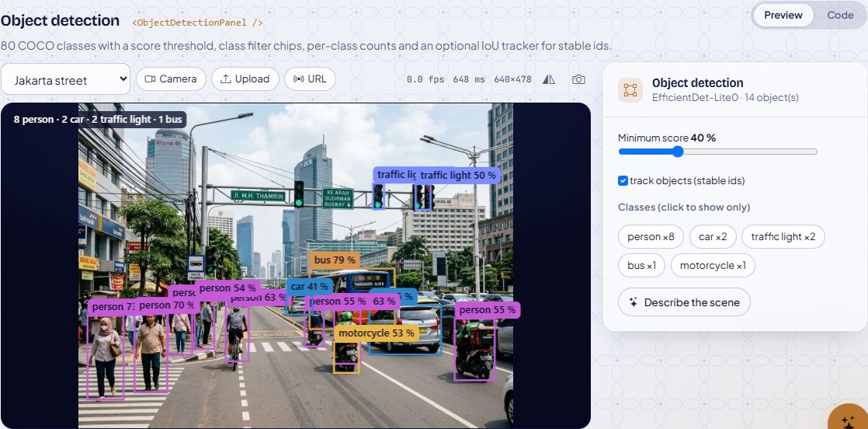Click the URL source button
This screenshot has width=868, height=429.
(310, 78)
